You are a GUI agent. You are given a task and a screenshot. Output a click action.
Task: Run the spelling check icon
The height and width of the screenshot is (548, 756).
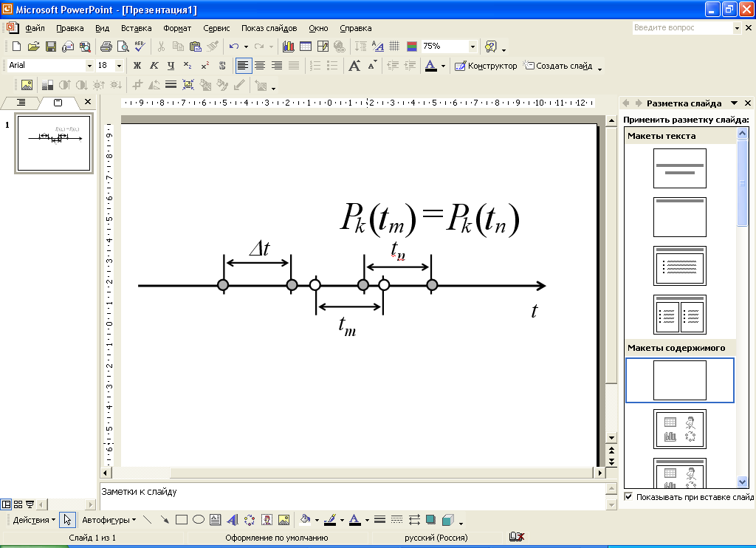pyautogui.click(x=140, y=47)
